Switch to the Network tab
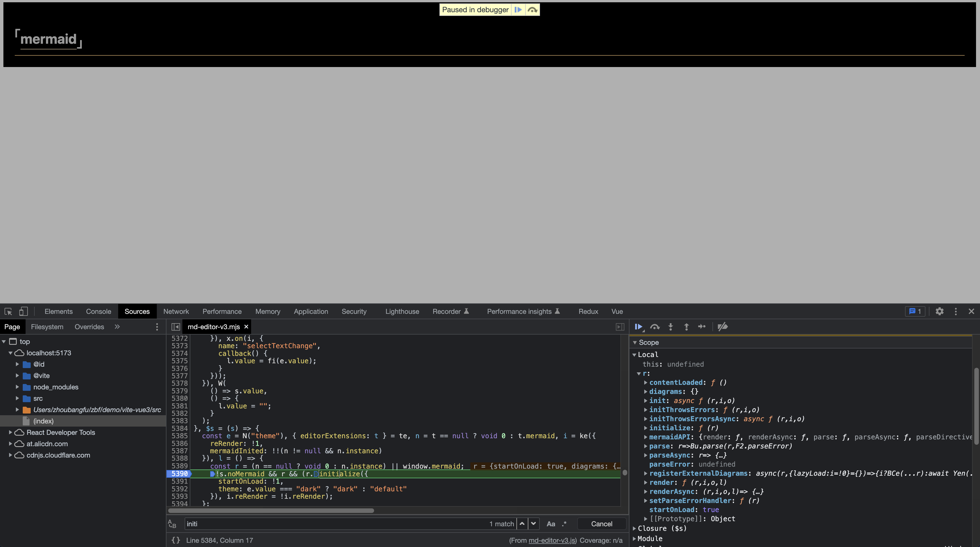980x547 pixels. tap(176, 311)
